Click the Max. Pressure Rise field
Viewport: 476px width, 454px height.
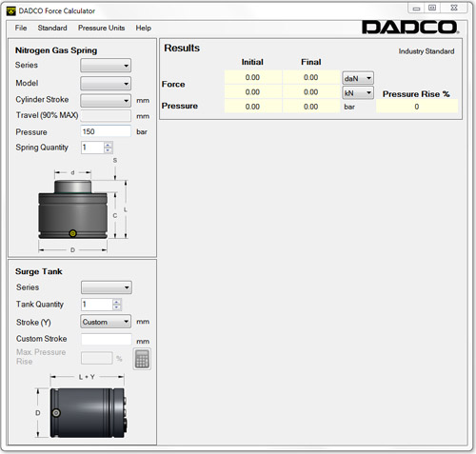click(97, 358)
